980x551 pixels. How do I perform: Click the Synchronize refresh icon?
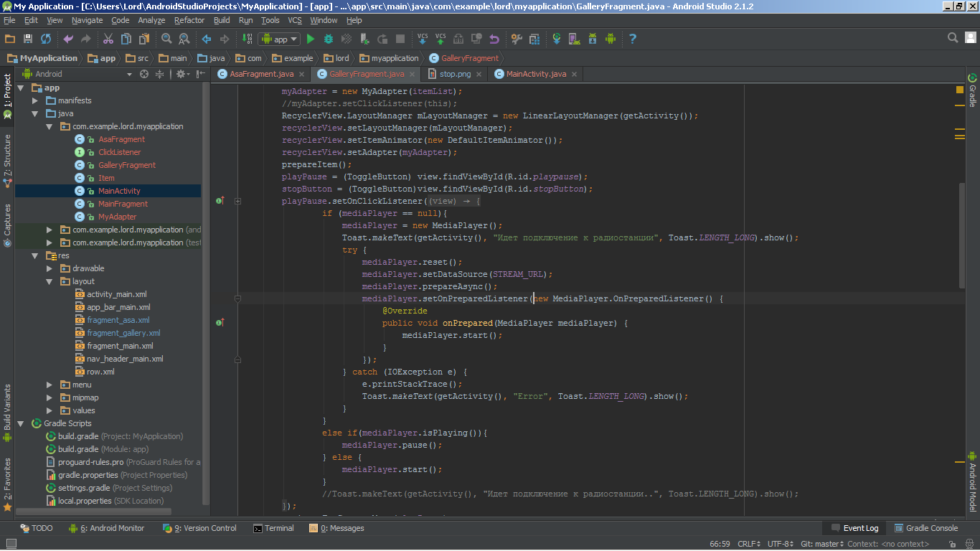pyautogui.click(x=46, y=39)
